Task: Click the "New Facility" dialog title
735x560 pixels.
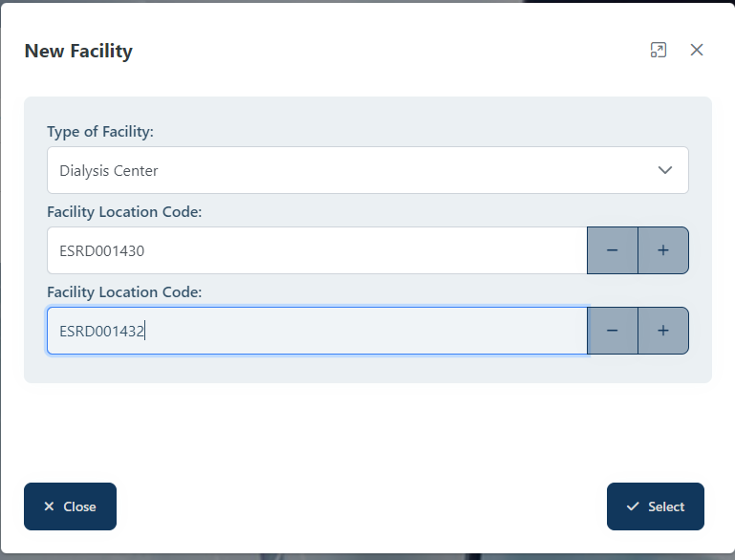Action: pyautogui.click(x=78, y=51)
